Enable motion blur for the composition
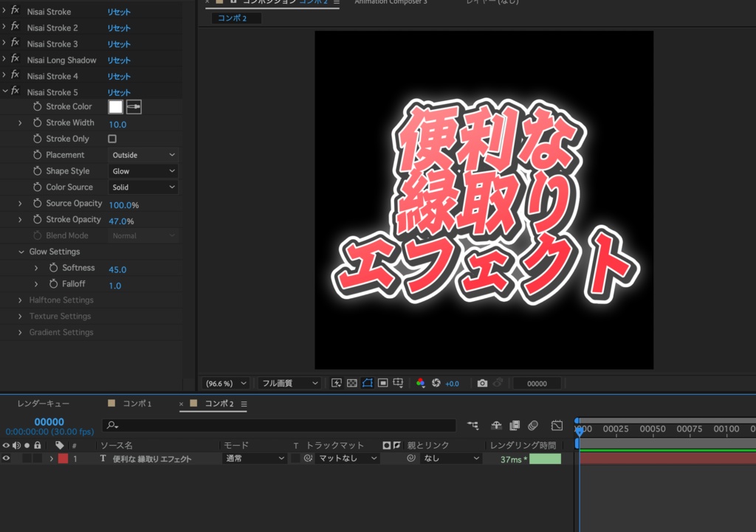 [x=535, y=425]
